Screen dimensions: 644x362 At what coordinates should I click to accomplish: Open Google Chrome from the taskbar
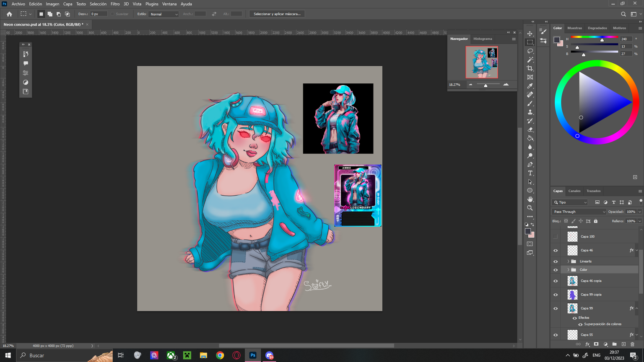(220, 355)
